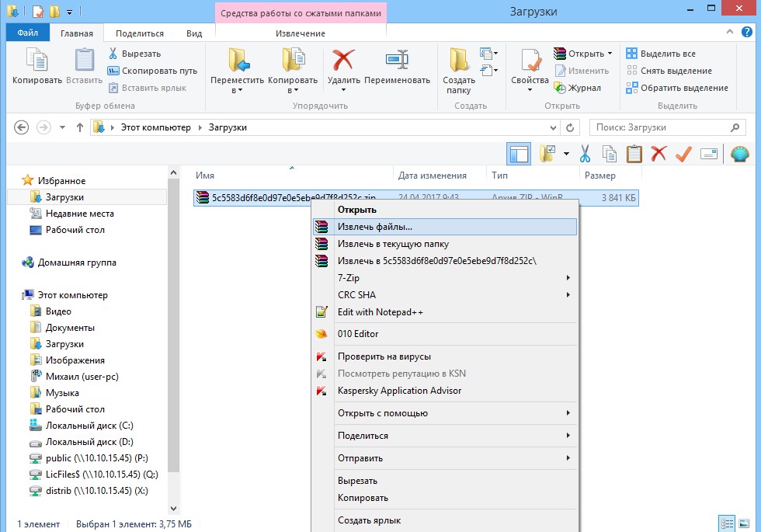Click the Help question mark icon

(746, 32)
